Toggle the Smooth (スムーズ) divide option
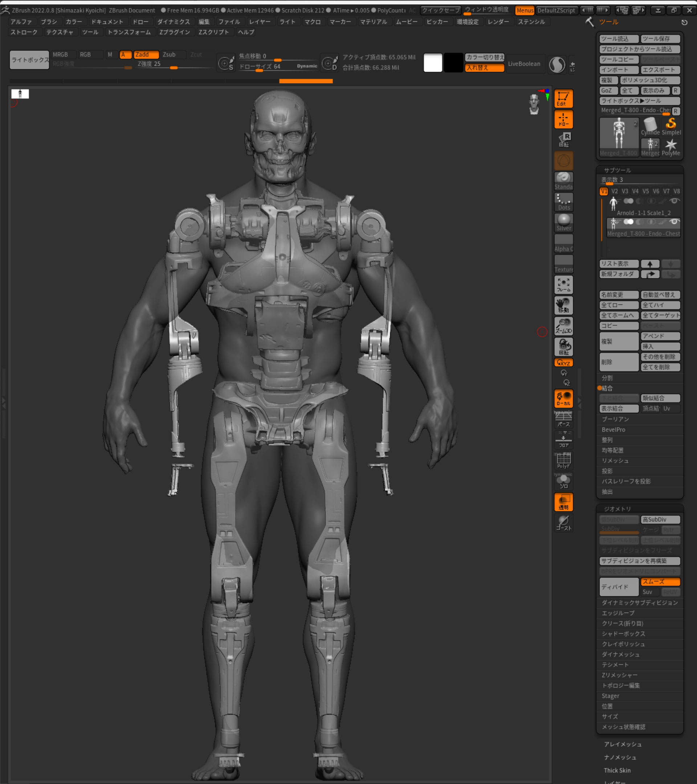Viewport: 697px width, 784px height. pyautogui.click(x=660, y=581)
